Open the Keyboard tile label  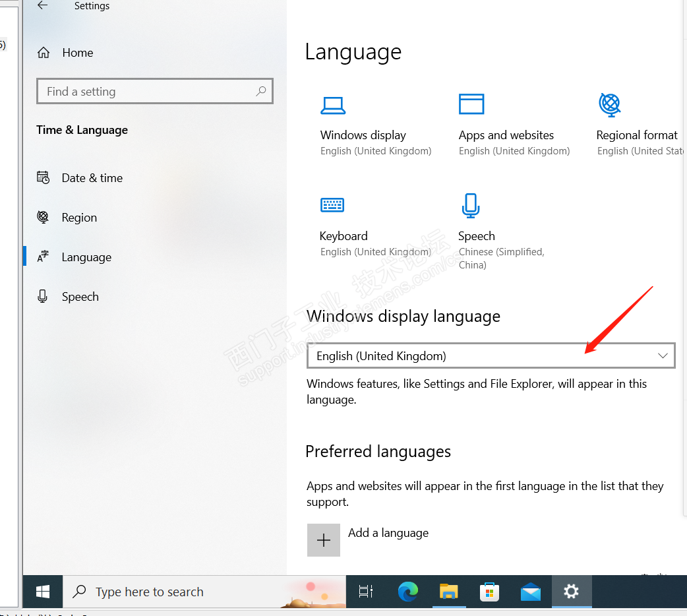tap(343, 236)
